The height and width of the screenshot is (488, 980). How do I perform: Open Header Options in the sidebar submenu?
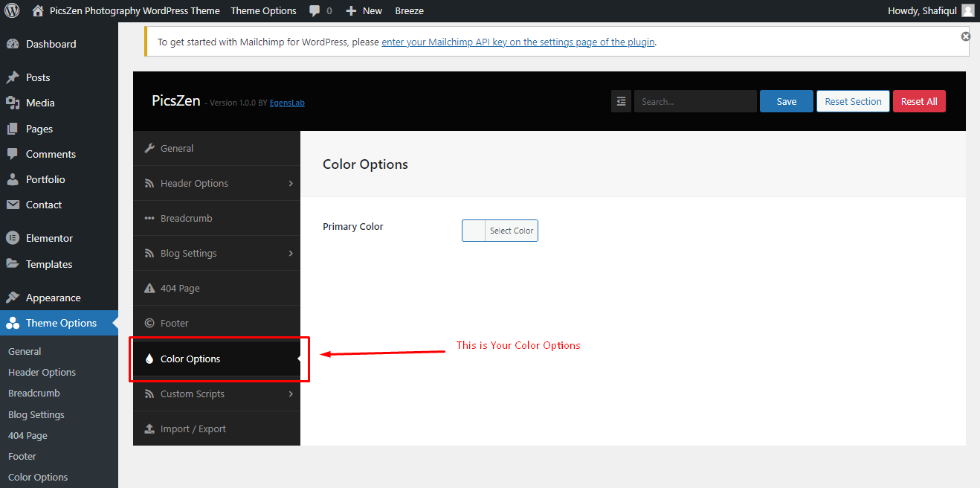click(x=42, y=372)
